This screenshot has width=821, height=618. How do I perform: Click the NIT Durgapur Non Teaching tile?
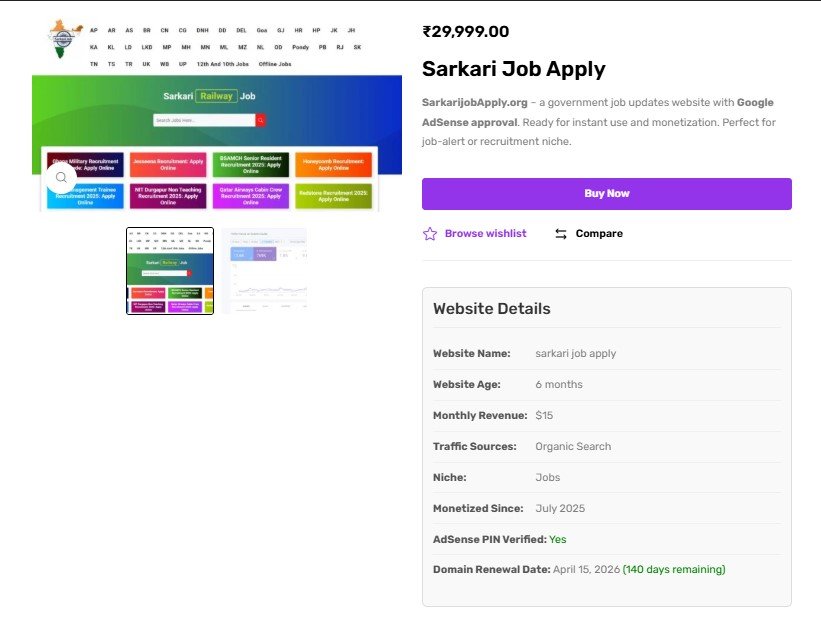[168, 195]
